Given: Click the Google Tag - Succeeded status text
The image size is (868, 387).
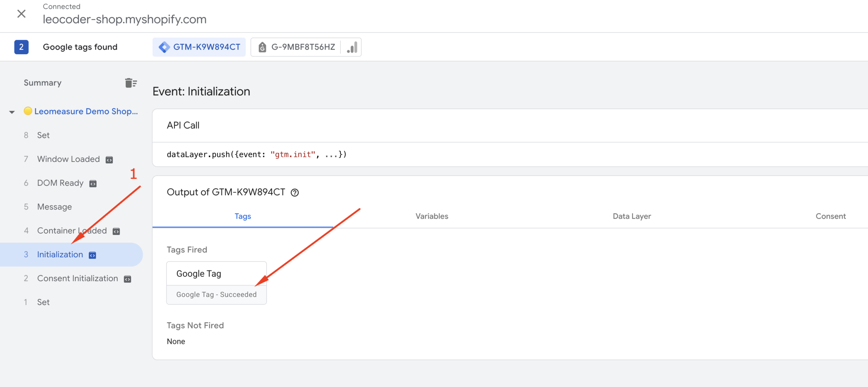Looking at the screenshot, I should tap(216, 294).
